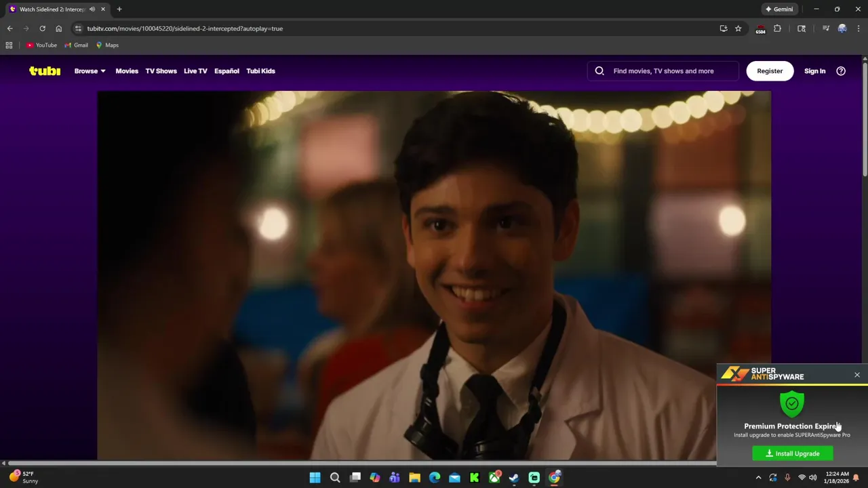868x488 pixels.
Task: Open Task View on the taskbar
Action: click(355, 477)
